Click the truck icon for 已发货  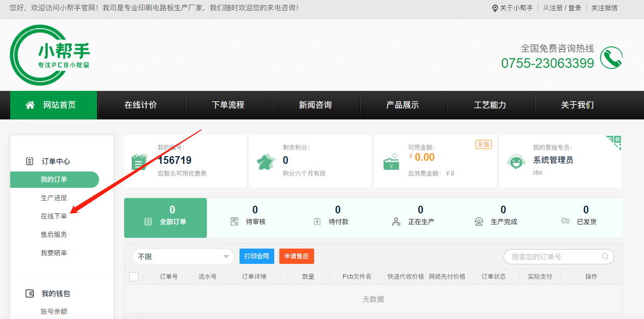(565, 221)
